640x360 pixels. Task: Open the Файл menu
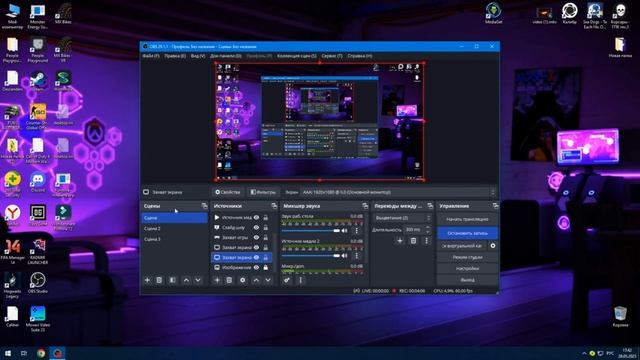[151, 56]
